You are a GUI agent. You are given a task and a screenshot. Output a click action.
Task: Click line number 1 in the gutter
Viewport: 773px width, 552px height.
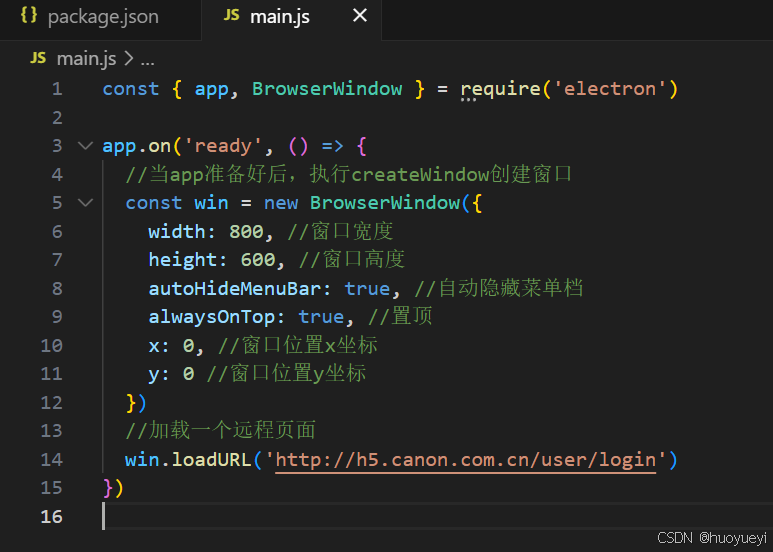click(x=57, y=89)
